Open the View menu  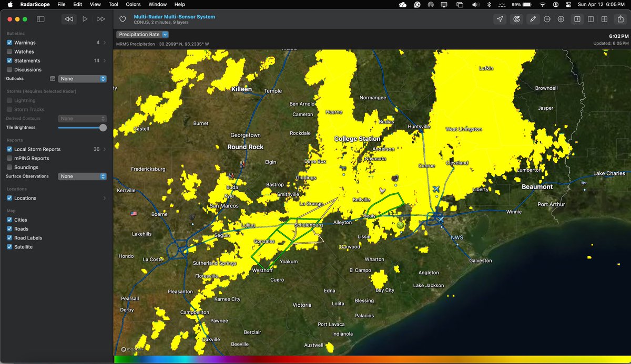(x=95, y=4)
